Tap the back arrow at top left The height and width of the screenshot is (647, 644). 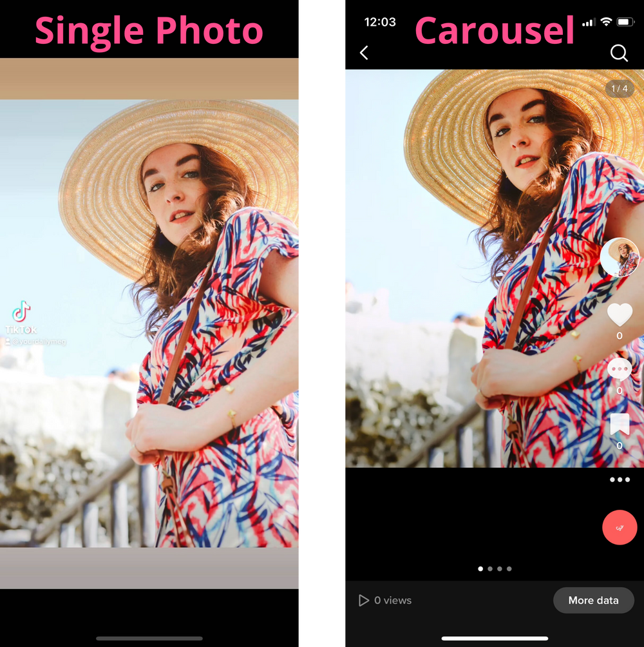364,53
